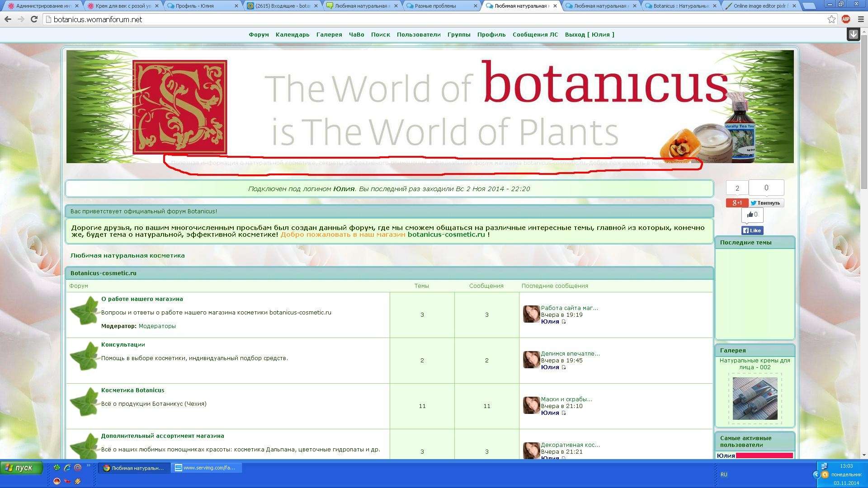Switch to the (2615) Входящие tab
Image resolution: width=868 pixels, height=488 pixels.
(282, 6)
